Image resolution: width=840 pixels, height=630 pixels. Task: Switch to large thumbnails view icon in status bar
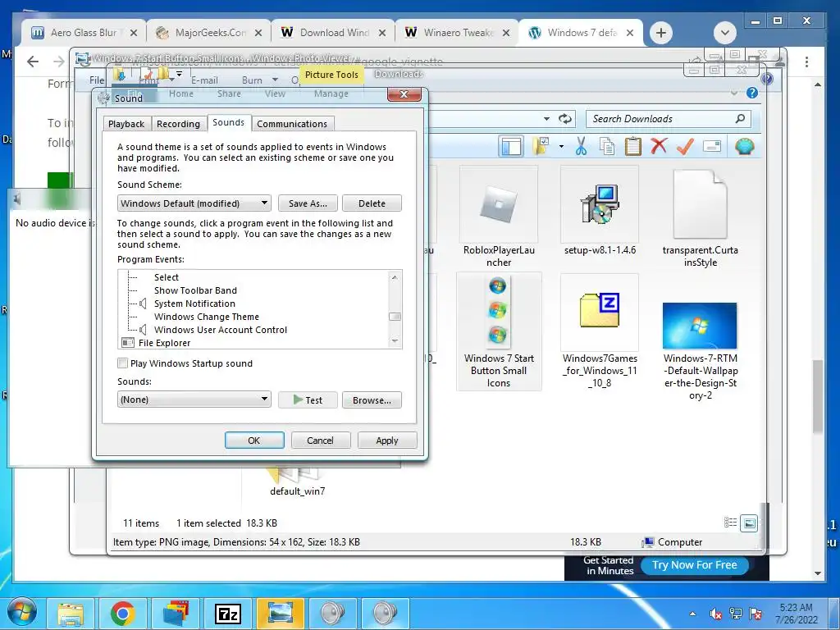coord(749,523)
